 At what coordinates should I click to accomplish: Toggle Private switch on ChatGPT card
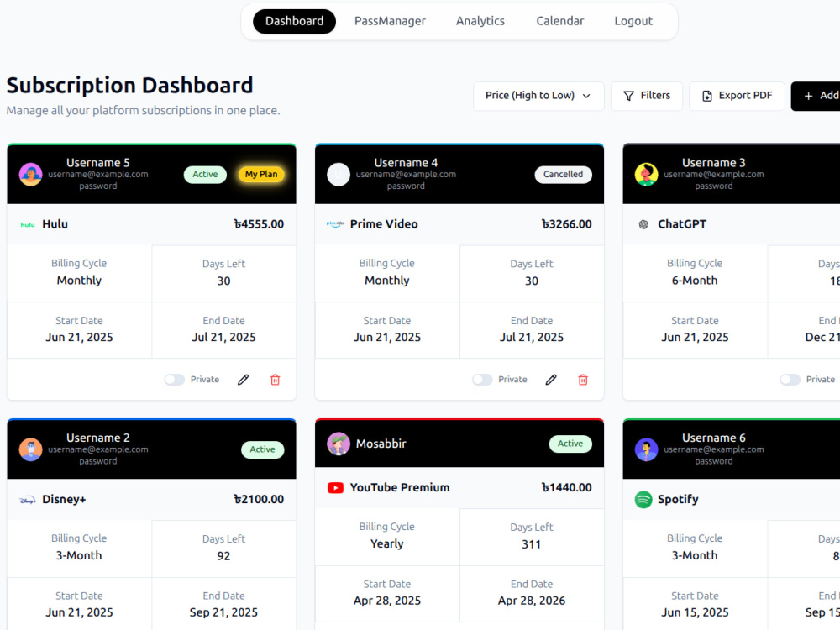click(790, 380)
